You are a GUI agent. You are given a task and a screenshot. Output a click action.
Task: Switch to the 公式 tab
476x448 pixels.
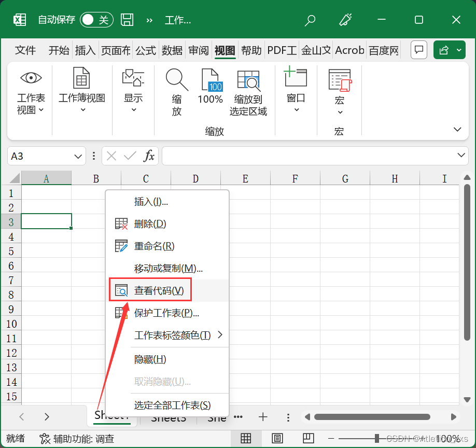[x=146, y=50]
